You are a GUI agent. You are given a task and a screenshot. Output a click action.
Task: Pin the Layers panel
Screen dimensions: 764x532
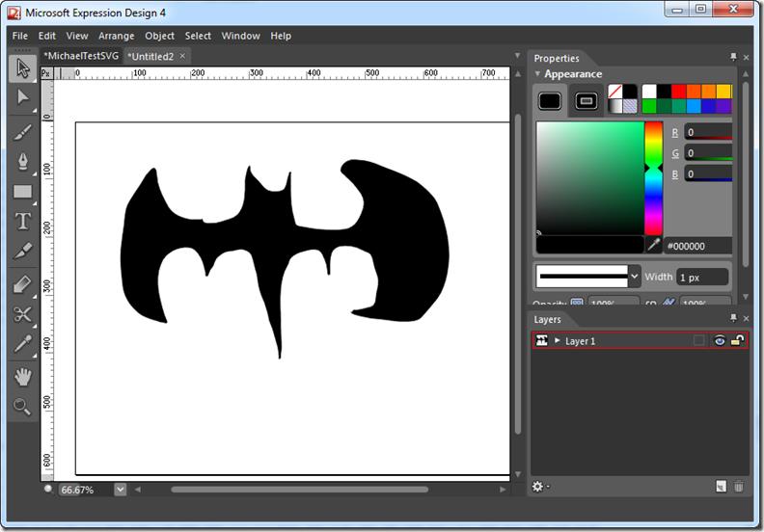click(x=733, y=318)
